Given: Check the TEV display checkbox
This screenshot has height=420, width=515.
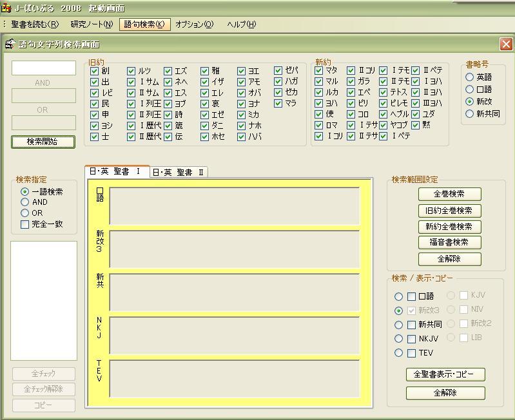Looking at the screenshot, I should pyautogui.click(x=411, y=353).
